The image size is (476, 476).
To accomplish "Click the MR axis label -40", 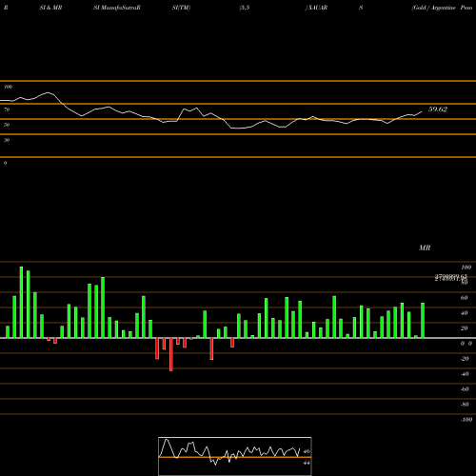I will [465, 374].
